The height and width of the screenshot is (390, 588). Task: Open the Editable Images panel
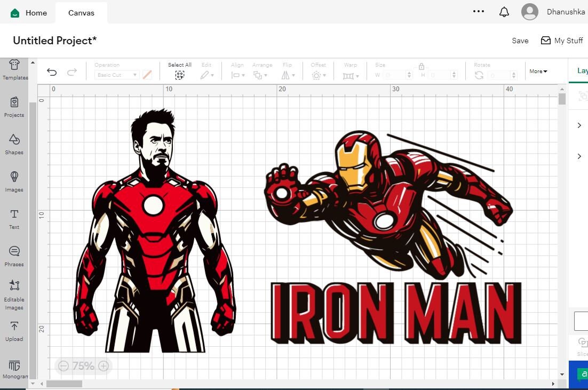[x=14, y=292]
